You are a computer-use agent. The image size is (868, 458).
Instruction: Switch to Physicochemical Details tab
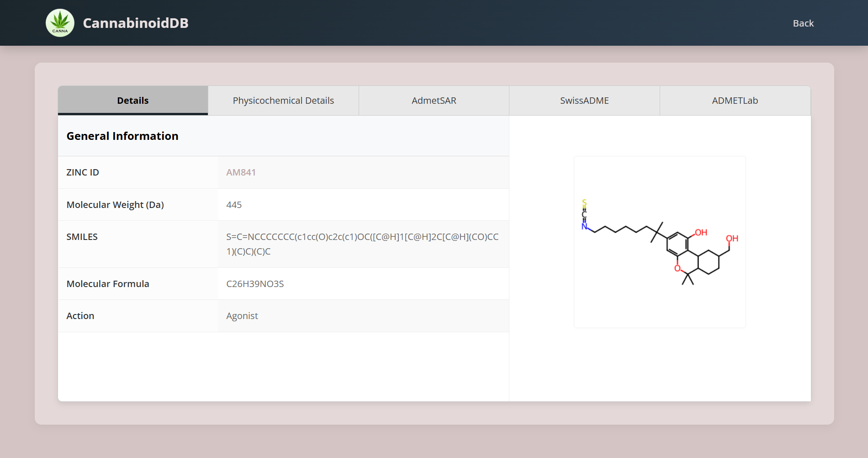point(283,101)
